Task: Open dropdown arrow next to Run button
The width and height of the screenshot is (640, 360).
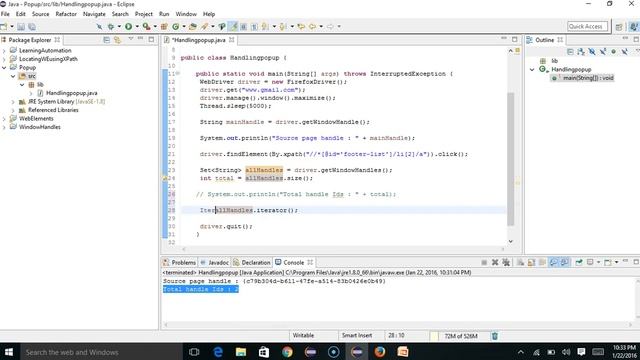Action: (137, 27)
